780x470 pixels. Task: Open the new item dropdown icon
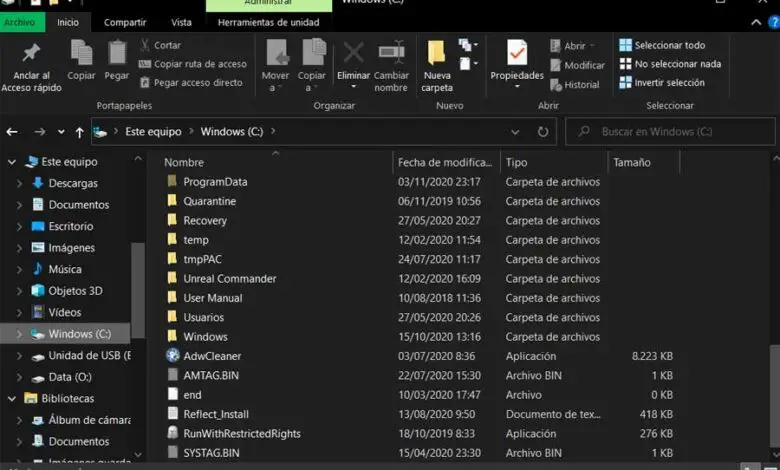[x=468, y=45]
